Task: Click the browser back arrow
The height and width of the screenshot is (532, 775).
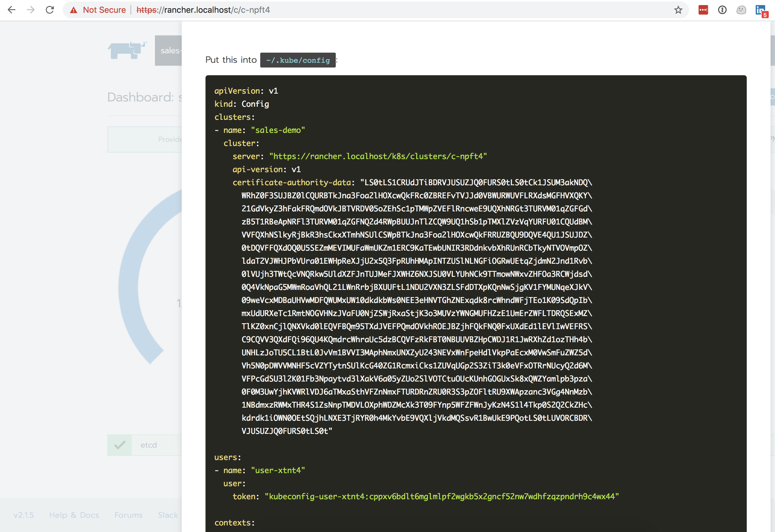Action: pyautogui.click(x=12, y=10)
